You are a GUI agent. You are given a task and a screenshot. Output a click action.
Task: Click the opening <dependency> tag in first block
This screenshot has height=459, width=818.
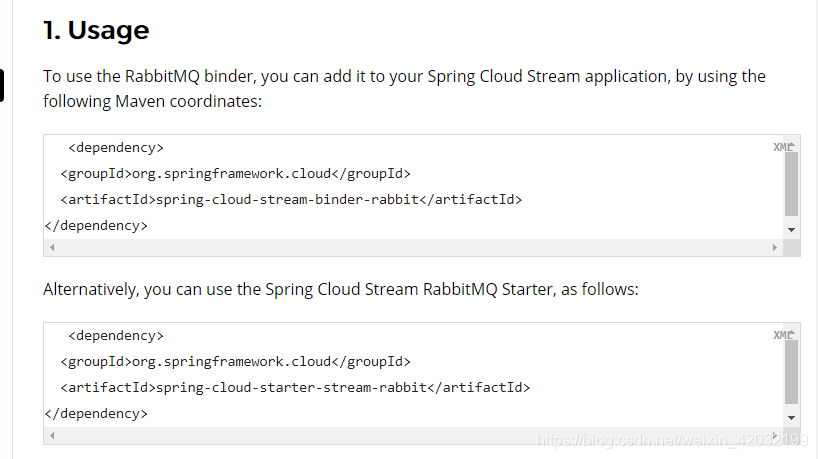(116, 148)
